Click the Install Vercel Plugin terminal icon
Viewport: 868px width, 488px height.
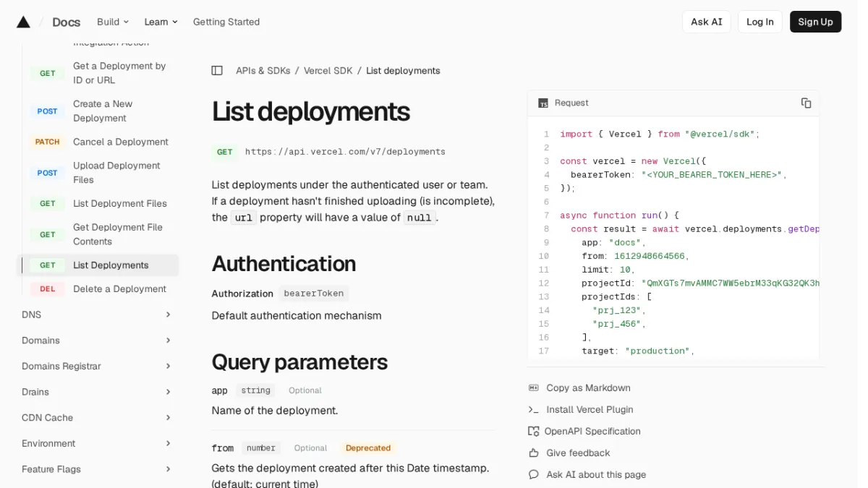coord(534,410)
